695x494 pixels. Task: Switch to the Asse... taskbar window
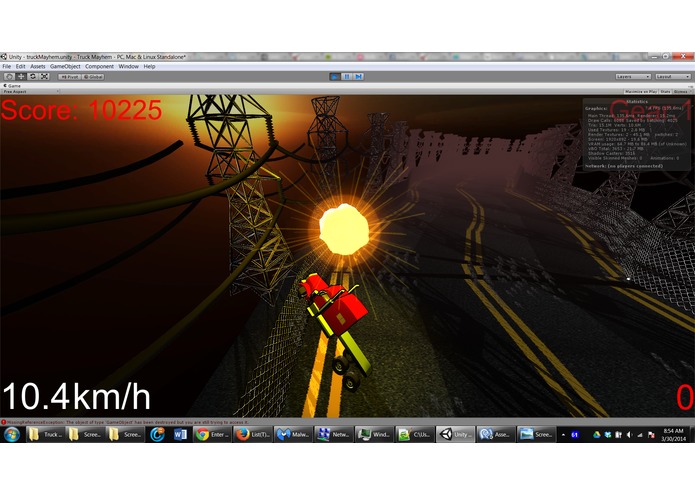(495, 435)
